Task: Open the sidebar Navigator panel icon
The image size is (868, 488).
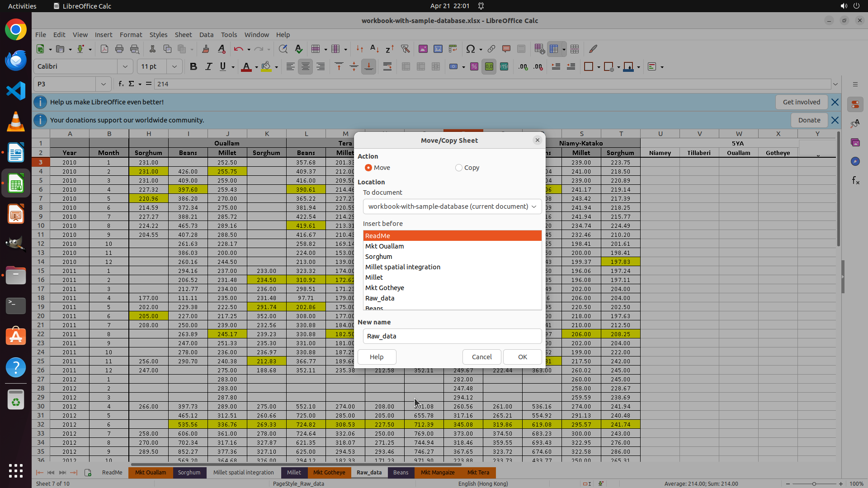Action: tap(855, 161)
